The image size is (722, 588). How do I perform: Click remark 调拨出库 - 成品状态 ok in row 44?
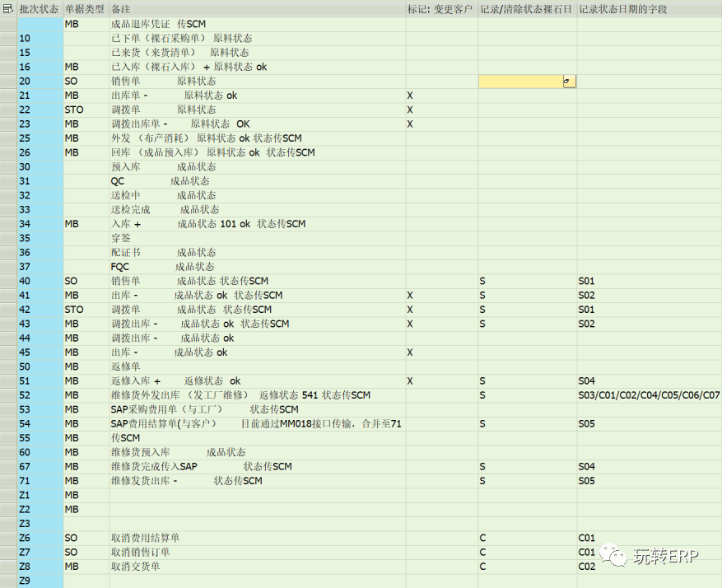click(x=173, y=338)
